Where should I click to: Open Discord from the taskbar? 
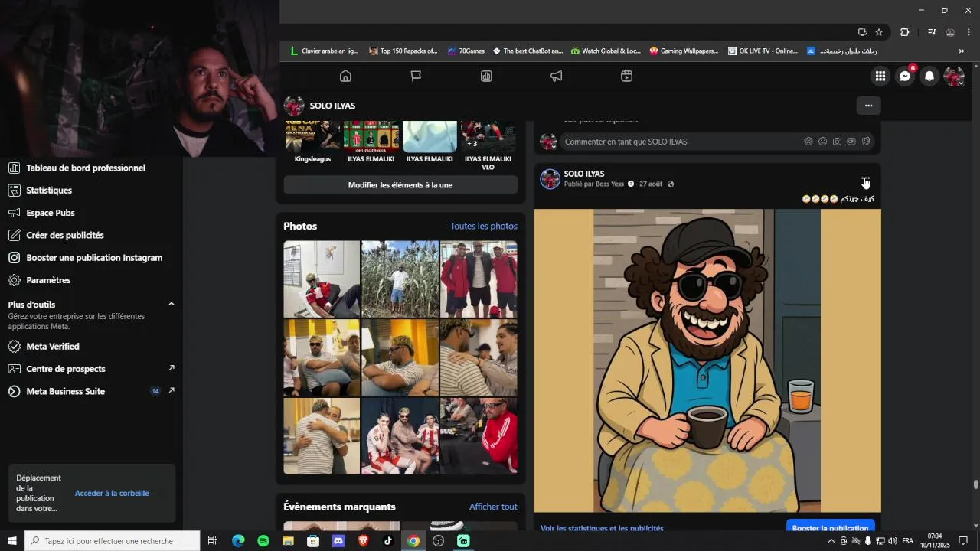(x=338, y=541)
